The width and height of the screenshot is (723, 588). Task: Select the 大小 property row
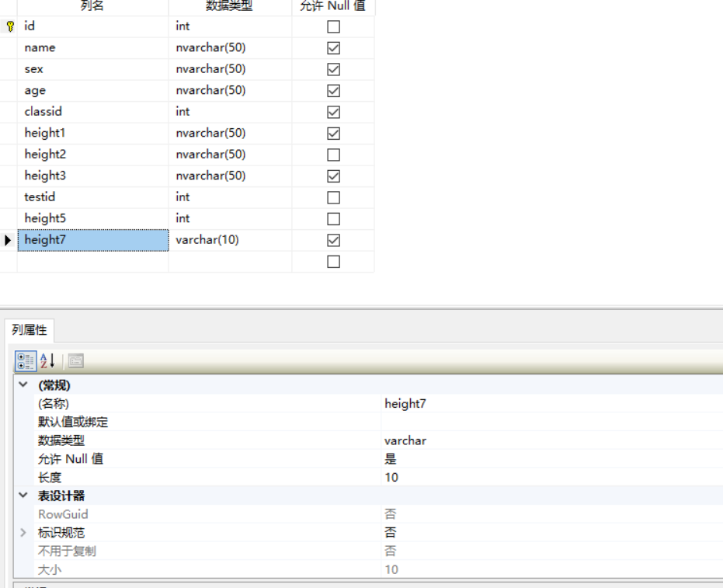(x=378, y=569)
